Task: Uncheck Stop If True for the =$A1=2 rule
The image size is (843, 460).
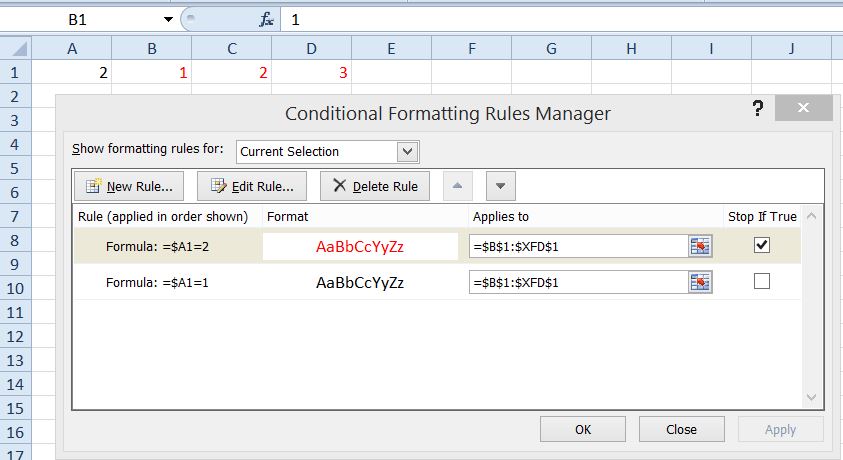Action: (762, 245)
